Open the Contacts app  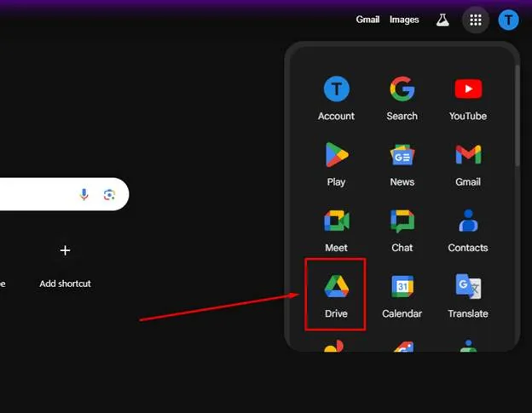(x=468, y=230)
